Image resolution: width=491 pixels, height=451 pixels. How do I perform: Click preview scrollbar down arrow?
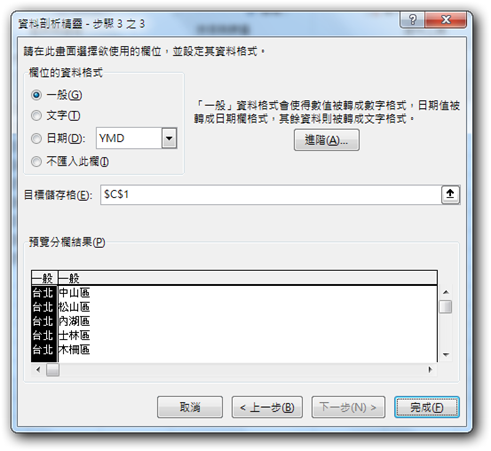(446, 355)
